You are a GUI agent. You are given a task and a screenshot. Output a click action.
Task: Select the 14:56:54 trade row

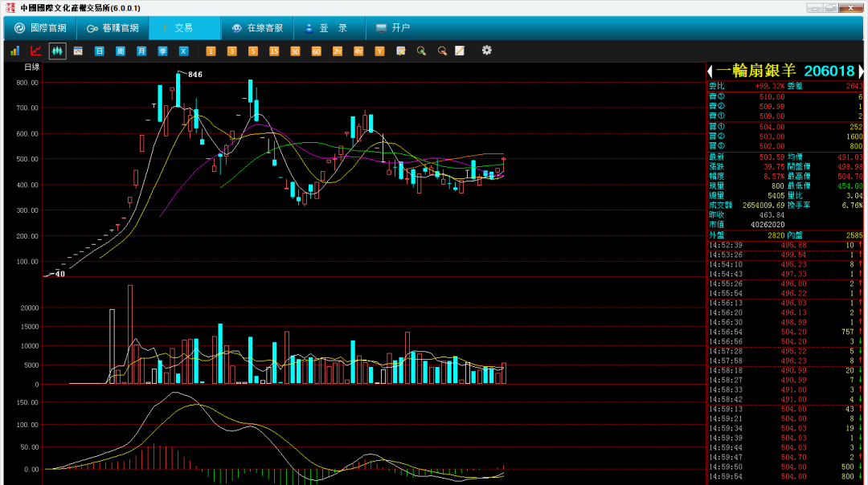tap(785, 332)
